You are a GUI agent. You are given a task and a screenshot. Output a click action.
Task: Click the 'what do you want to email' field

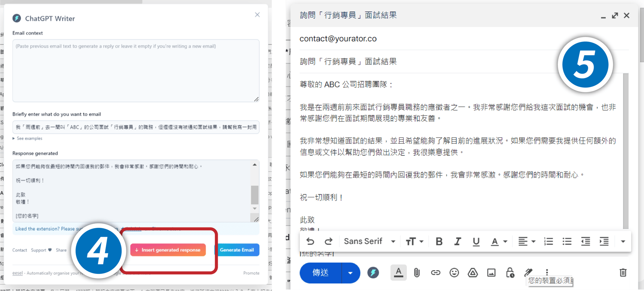coord(136,127)
